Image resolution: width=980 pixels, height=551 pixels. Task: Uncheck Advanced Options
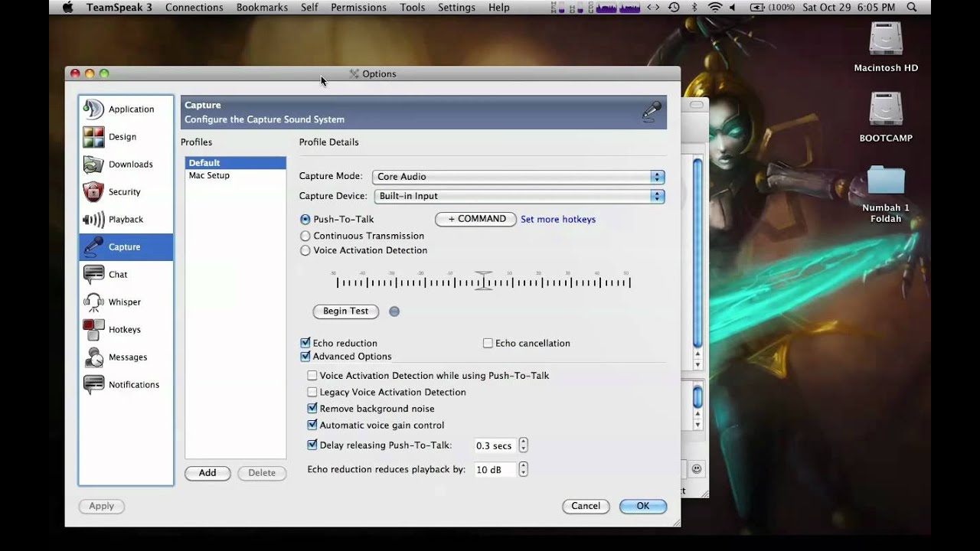coord(305,356)
